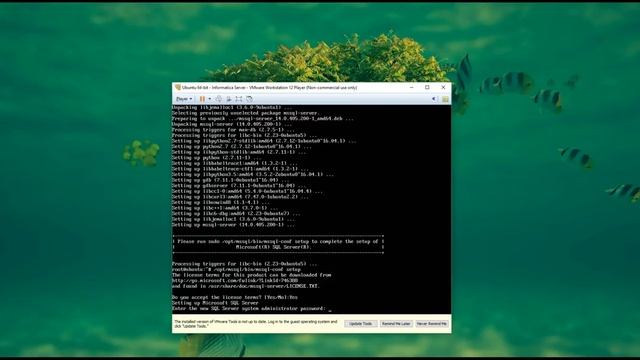Screen dimensions: 640x360
Task: Click the go.microsoft.com fwlink URL text
Action: pos(235,280)
